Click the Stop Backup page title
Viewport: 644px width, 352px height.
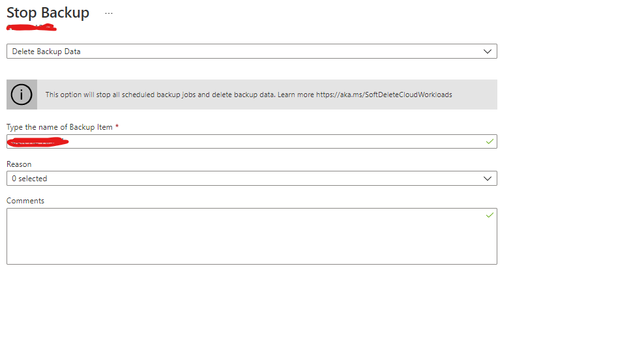click(48, 13)
